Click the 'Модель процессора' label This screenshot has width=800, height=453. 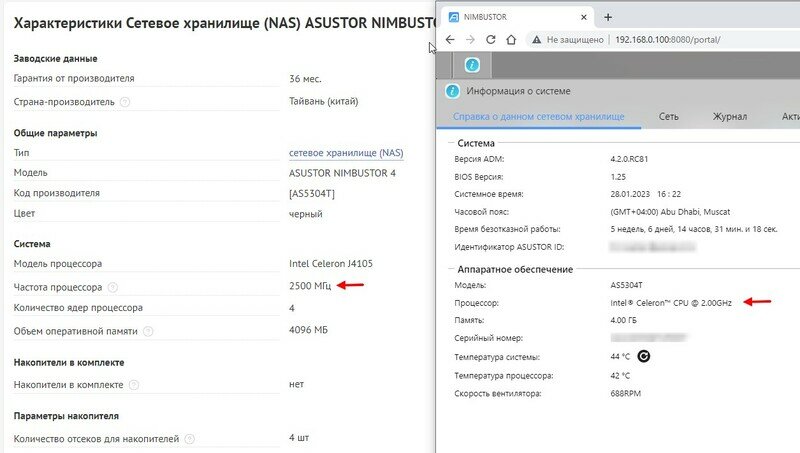coord(58,264)
